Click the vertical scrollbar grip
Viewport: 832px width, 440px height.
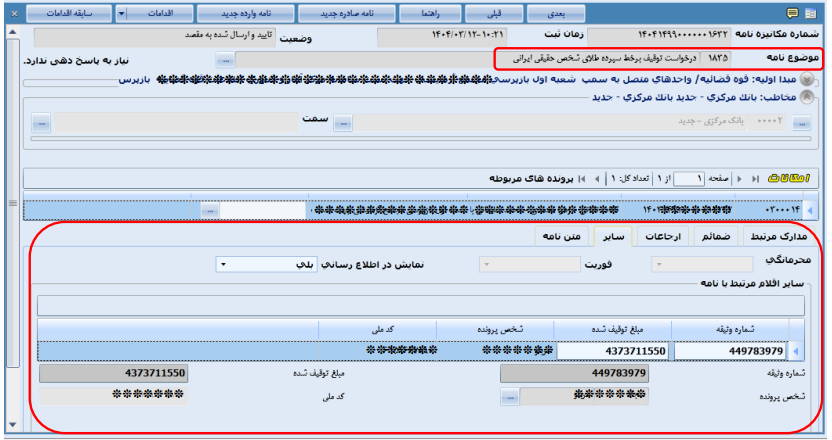click(x=12, y=203)
